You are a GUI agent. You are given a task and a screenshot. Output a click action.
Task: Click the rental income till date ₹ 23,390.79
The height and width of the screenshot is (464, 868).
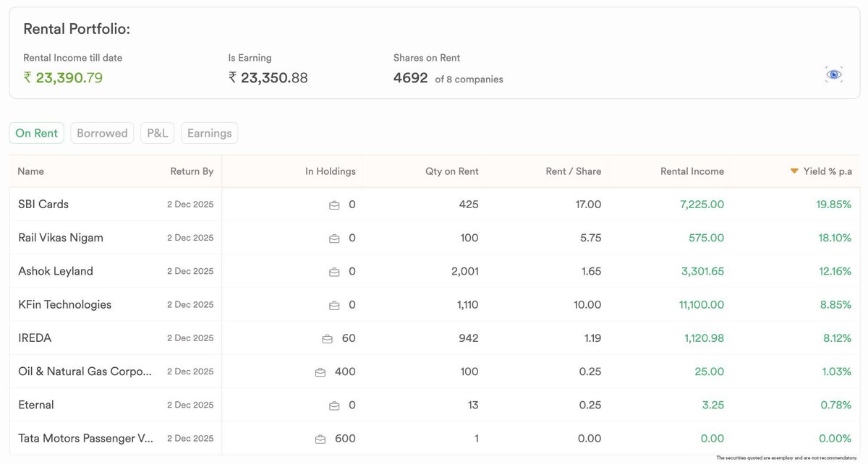click(x=63, y=77)
